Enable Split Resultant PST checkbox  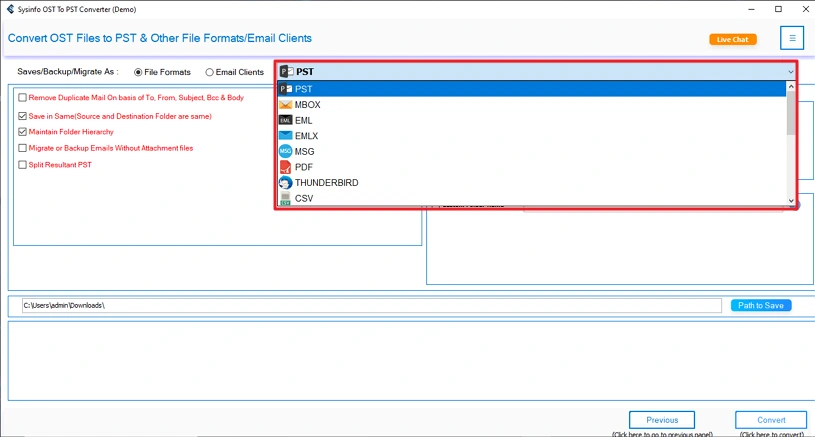22,164
